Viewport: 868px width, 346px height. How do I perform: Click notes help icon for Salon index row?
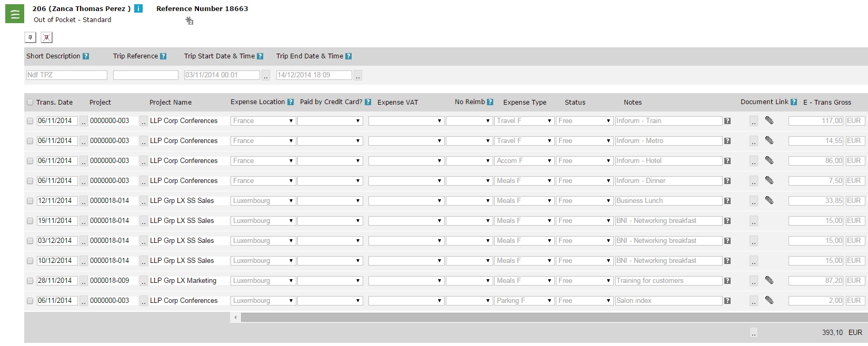point(727,301)
